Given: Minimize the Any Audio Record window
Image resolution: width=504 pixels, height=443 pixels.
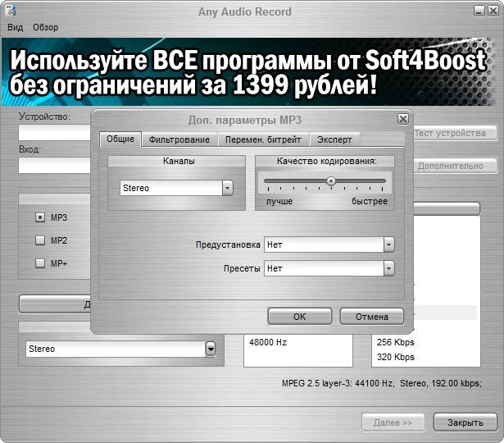Looking at the screenshot, I should [x=479, y=11].
